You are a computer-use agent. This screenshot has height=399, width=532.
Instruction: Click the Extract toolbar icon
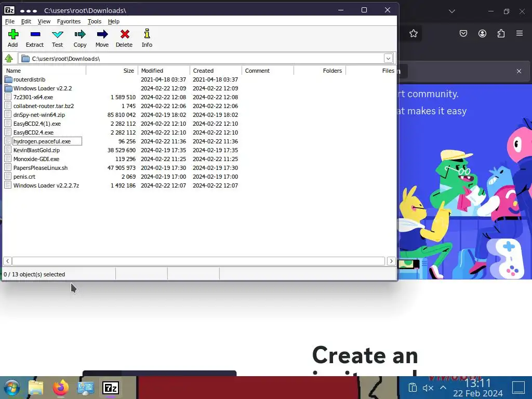pos(35,34)
